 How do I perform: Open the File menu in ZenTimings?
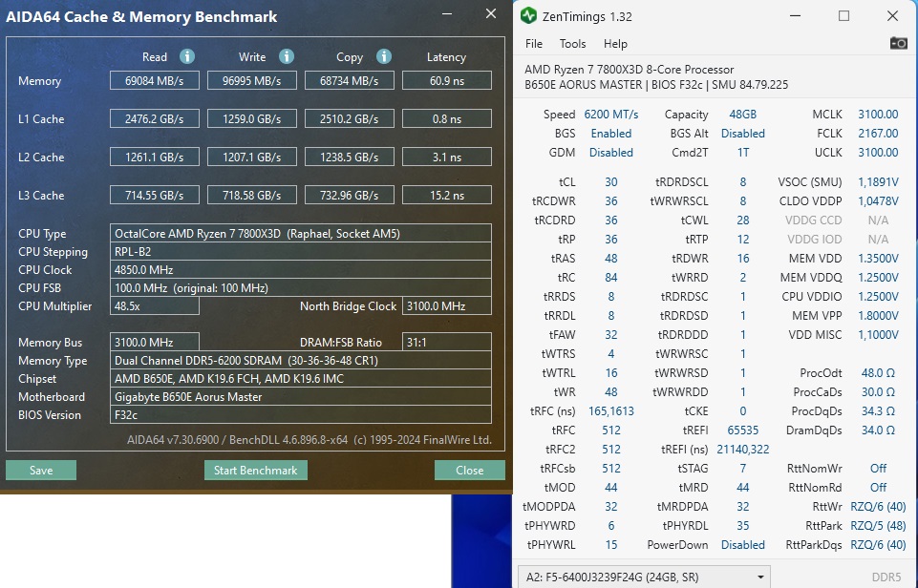point(534,44)
